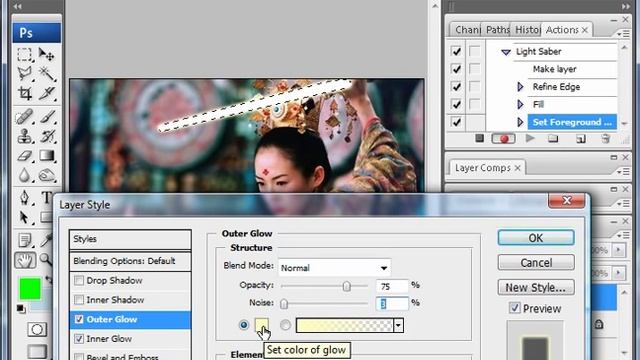The width and height of the screenshot is (640, 360).
Task: Open the Layer Comps panel menu
Action: 623,172
